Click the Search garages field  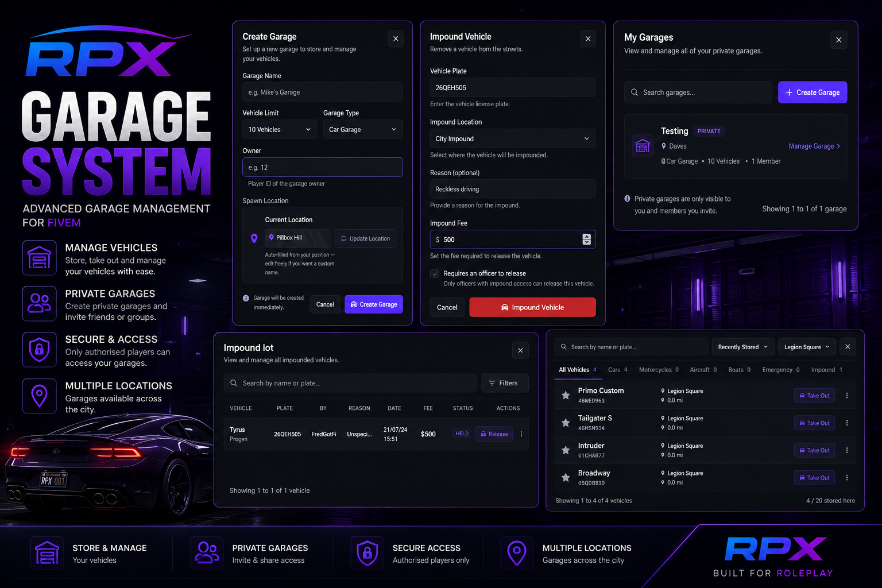tap(698, 92)
